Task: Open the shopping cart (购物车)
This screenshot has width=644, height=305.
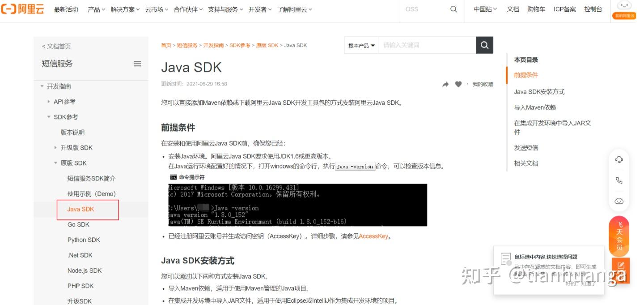Action: coord(536,9)
